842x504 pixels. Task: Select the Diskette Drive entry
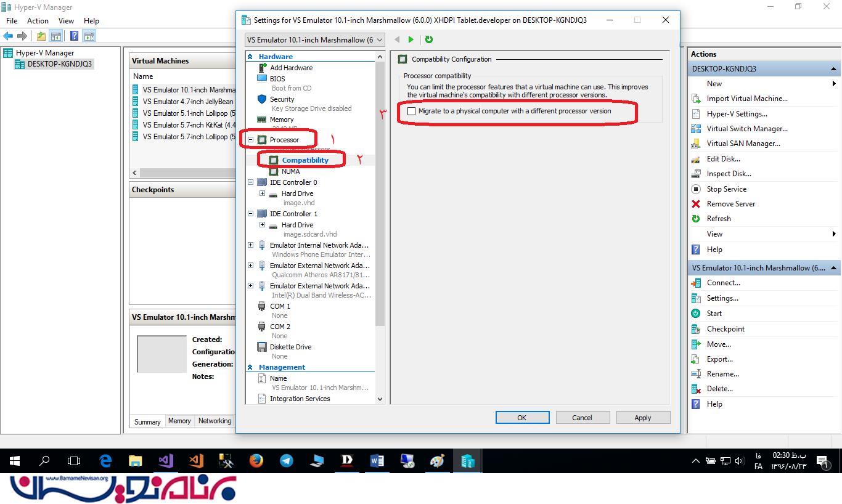click(290, 347)
